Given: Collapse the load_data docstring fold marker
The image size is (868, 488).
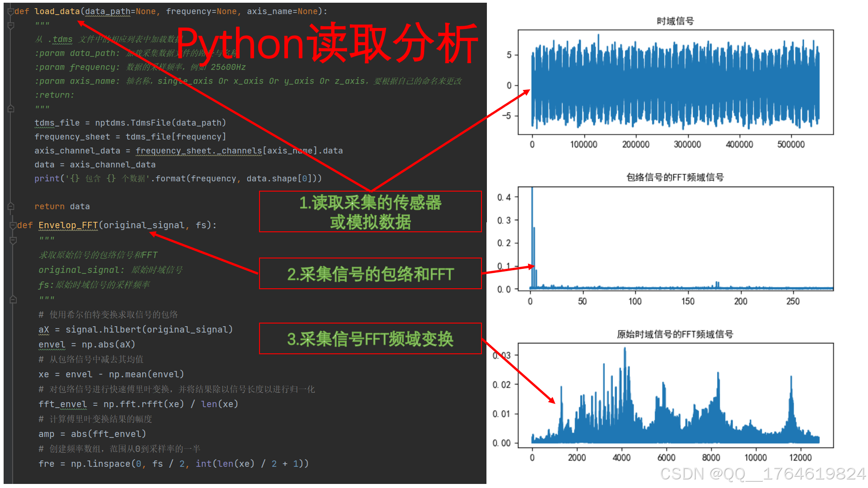Looking at the screenshot, I should [x=11, y=25].
